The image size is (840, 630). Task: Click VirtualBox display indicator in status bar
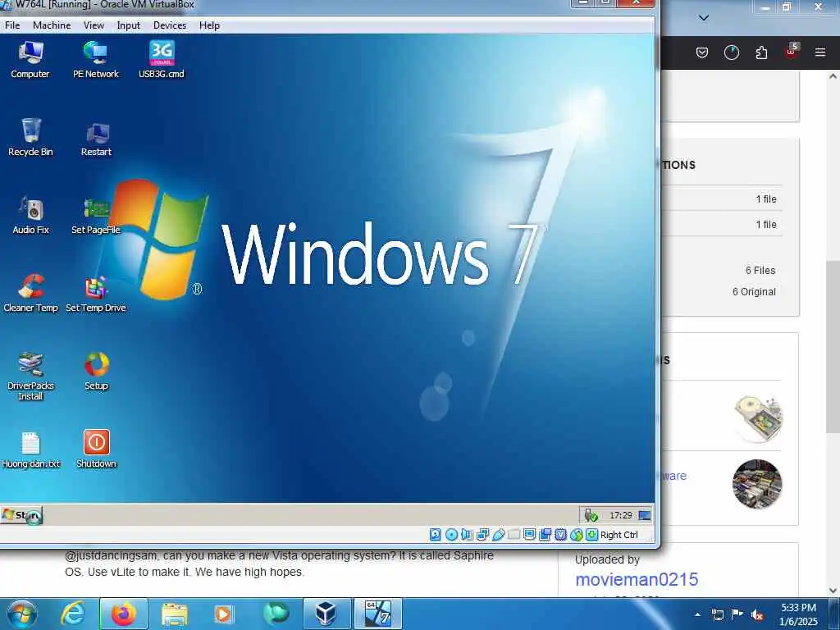point(529,535)
